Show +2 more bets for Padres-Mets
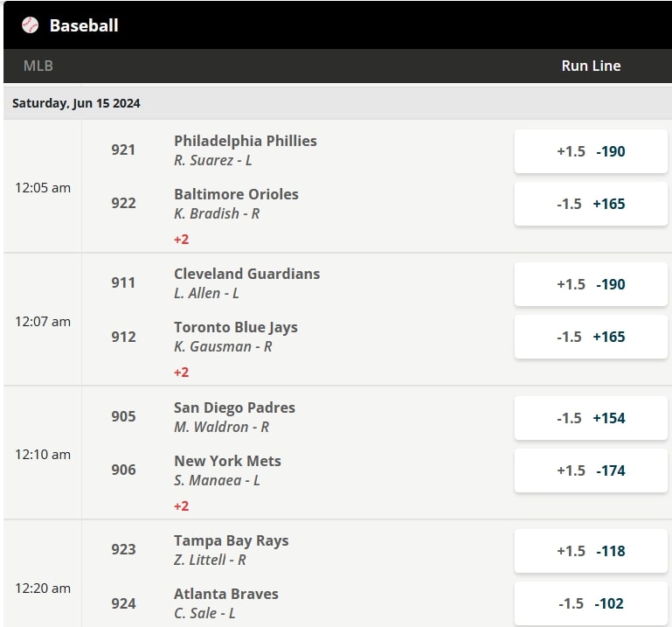The width and height of the screenshot is (672, 627). coord(182,505)
